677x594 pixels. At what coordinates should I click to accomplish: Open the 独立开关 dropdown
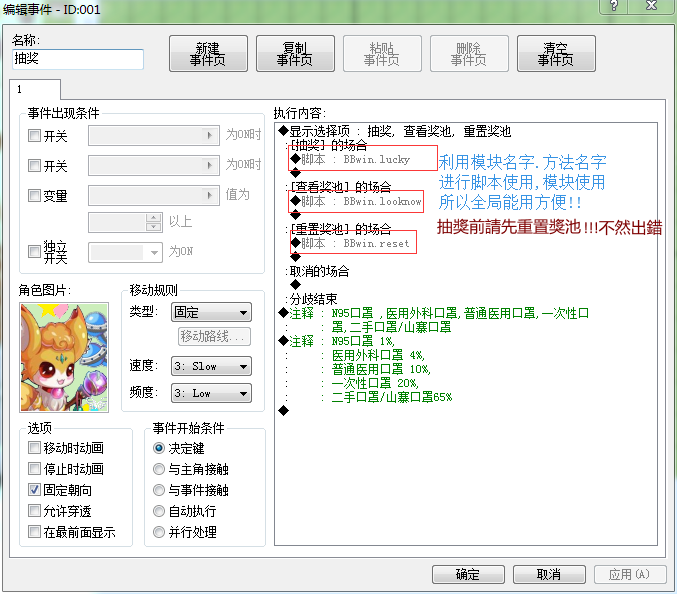click(x=125, y=253)
